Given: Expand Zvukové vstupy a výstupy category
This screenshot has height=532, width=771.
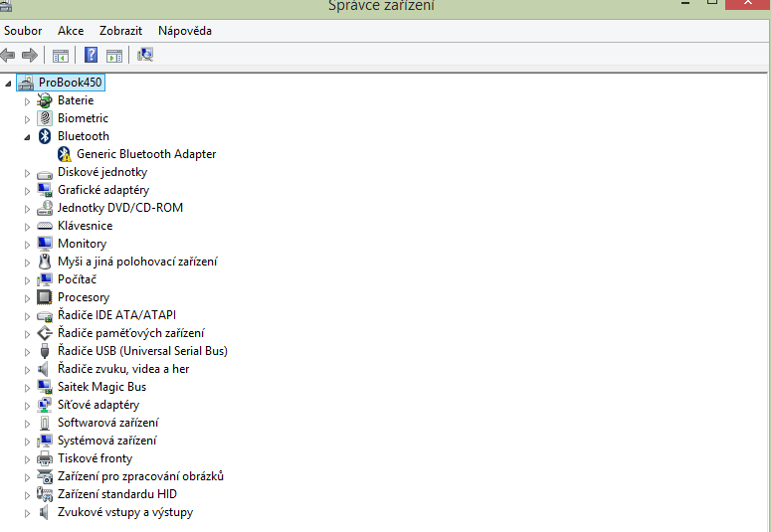Looking at the screenshot, I should pyautogui.click(x=27, y=513).
